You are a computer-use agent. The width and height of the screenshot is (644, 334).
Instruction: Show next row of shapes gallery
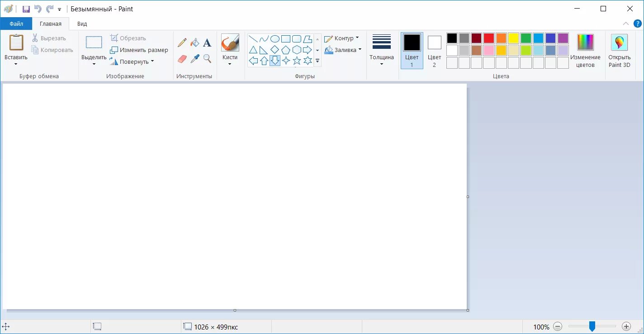tap(317, 50)
